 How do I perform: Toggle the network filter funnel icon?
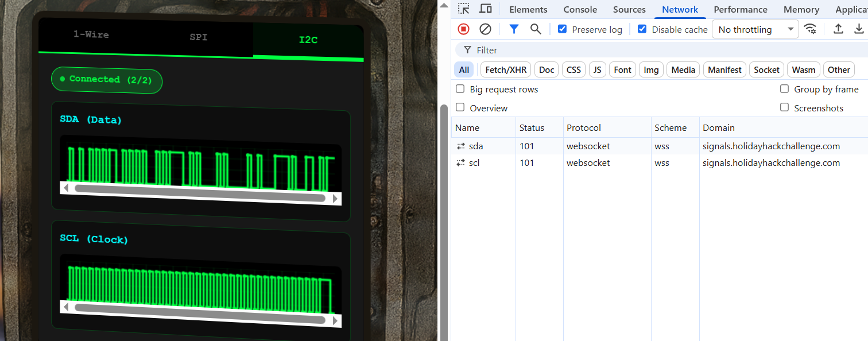click(514, 29)
